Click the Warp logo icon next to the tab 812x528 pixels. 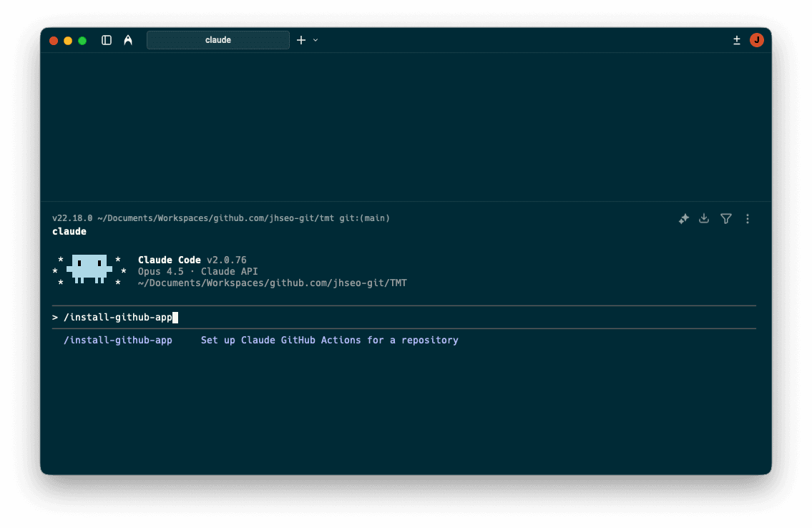(x=128, y=40)
